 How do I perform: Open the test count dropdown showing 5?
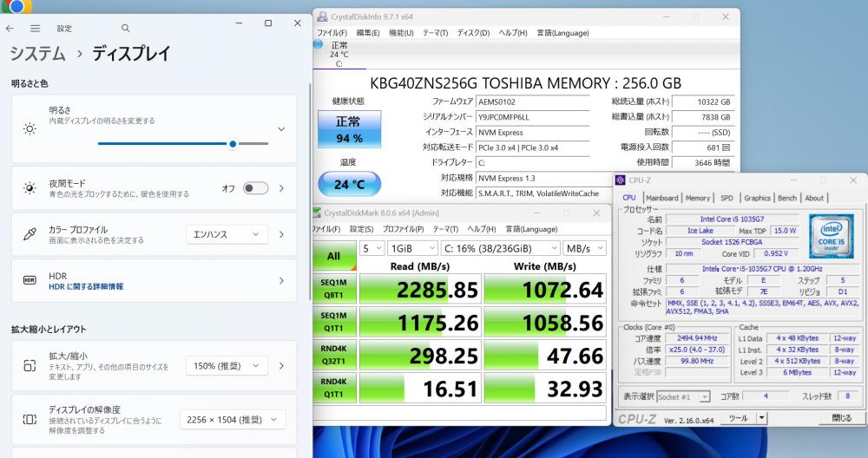coord(372,248)
